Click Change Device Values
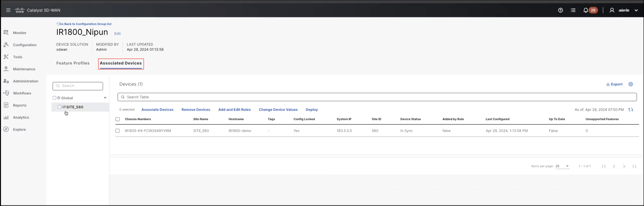Viewport: 644px width, 206px height. [278, 110]
